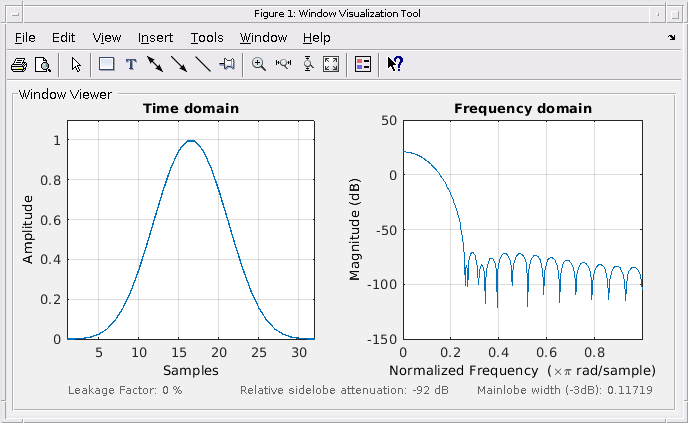Open the View menu

pyautogui.click(x=107, y=38)
